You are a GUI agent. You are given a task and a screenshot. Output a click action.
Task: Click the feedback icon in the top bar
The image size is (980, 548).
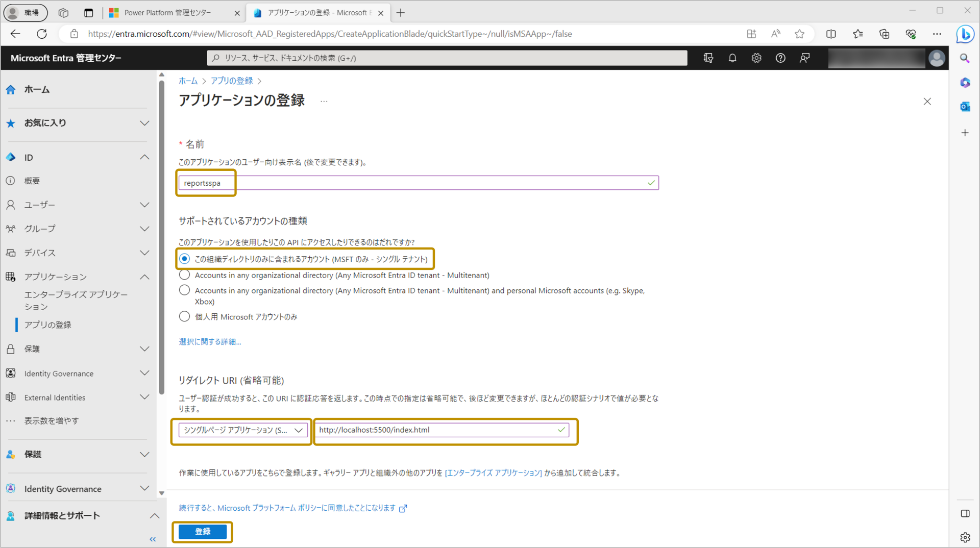click(x=804, y=58)
